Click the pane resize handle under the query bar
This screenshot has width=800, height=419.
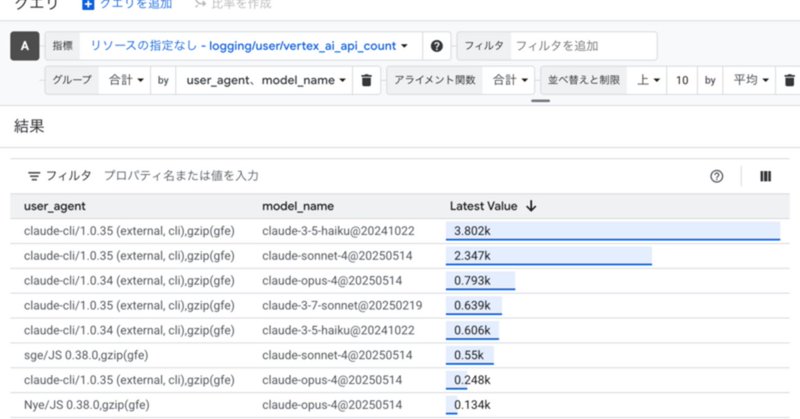(540, 101)
